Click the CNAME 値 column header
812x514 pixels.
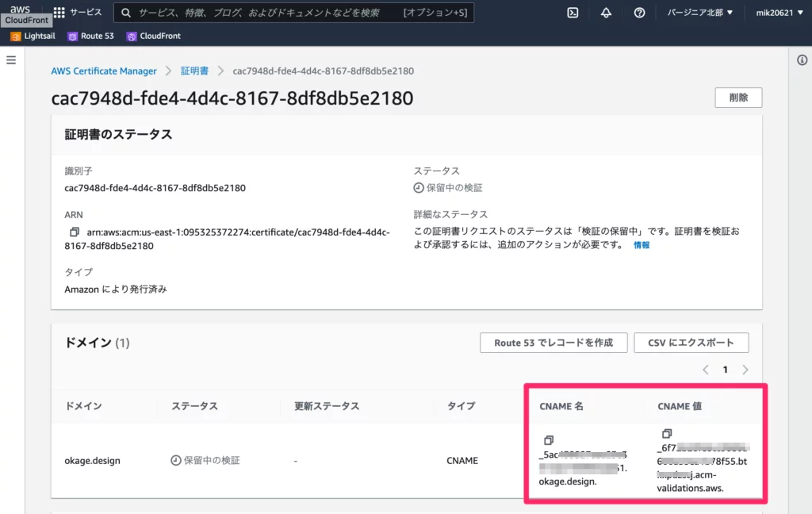(680, 406)
